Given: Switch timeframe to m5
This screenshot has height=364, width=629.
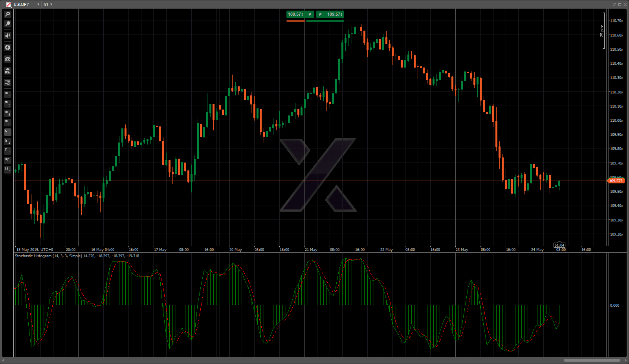Looking at the screenshot, I should [x=7, y=104].
